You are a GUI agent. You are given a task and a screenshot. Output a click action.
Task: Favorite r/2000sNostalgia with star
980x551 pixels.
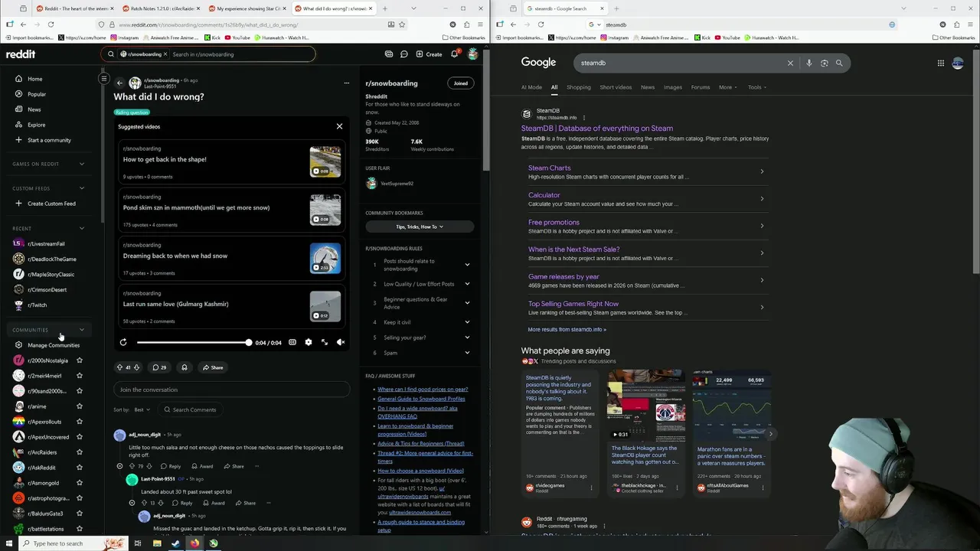coord(80,360)
